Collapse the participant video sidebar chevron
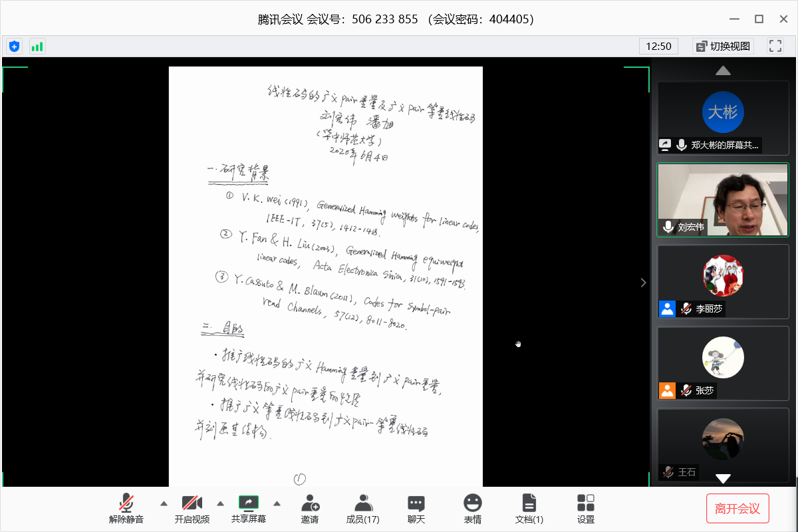 pyautogui.click(x=643, y=283)
